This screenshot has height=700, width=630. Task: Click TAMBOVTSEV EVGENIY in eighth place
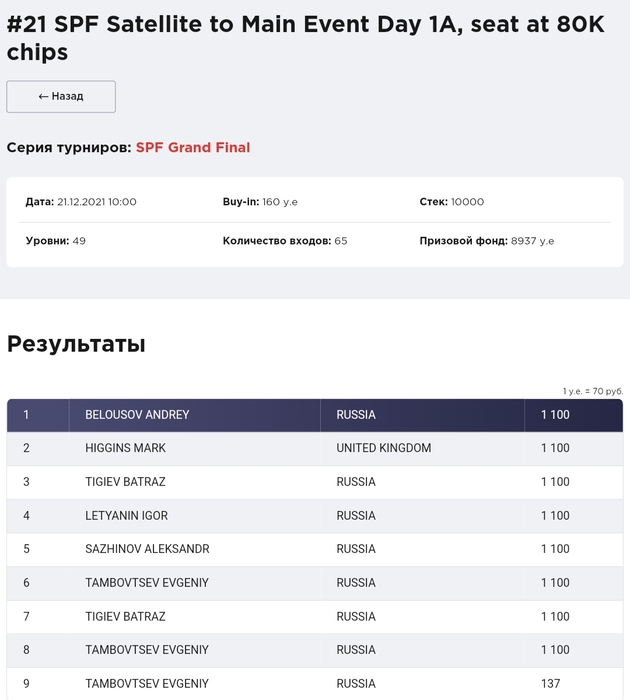point(147,650)
